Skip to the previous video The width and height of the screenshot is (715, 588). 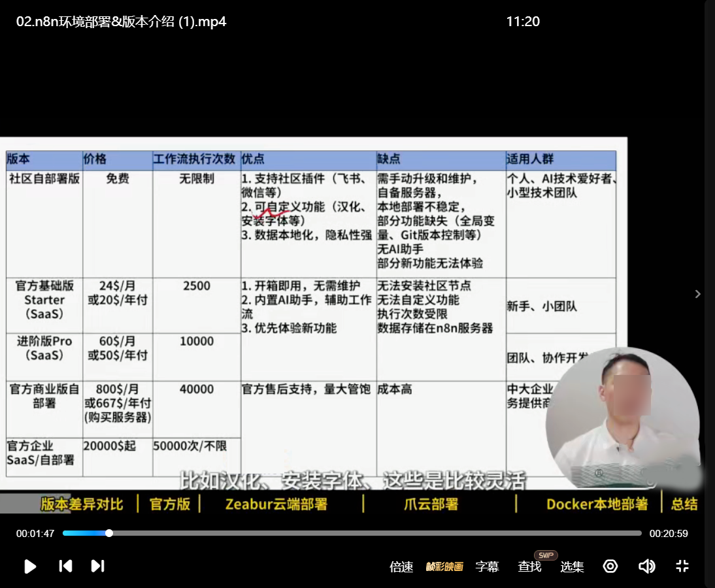pos(65,566)
